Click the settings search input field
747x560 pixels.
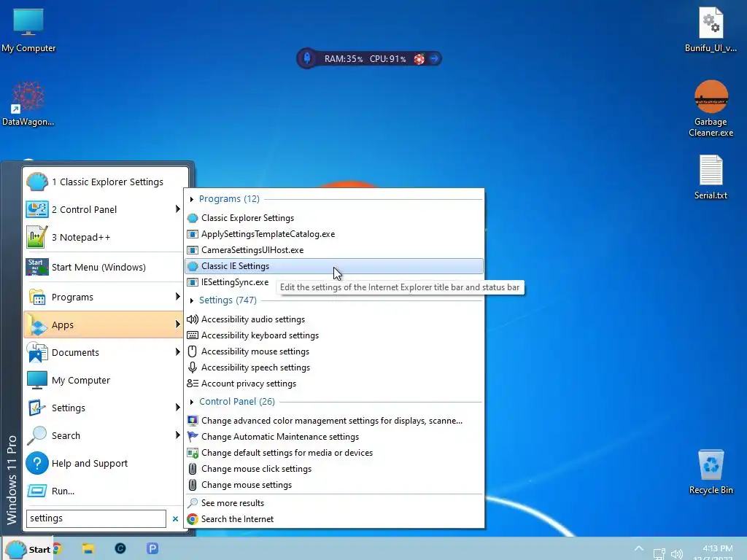[x=96, y=518]
